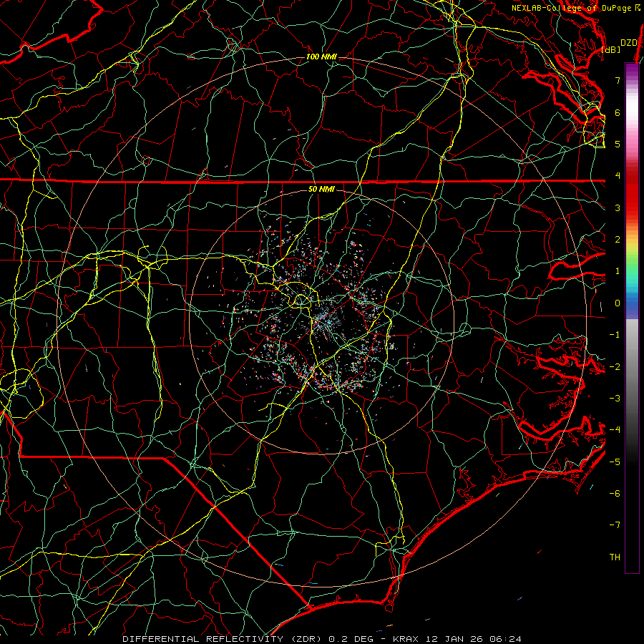Click the KRAX 12 JAN 26 06:24 timestamp
The image size is (644, 644).
click(x=457, y=639)
